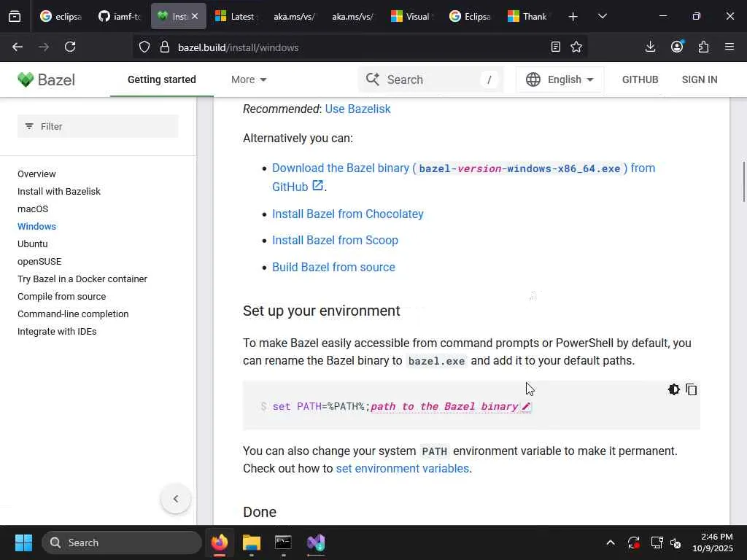Image resolution: width=747 pixels, height=560 pixels.
Task: Open Overview in sidebar
Action: pos(36,174)
